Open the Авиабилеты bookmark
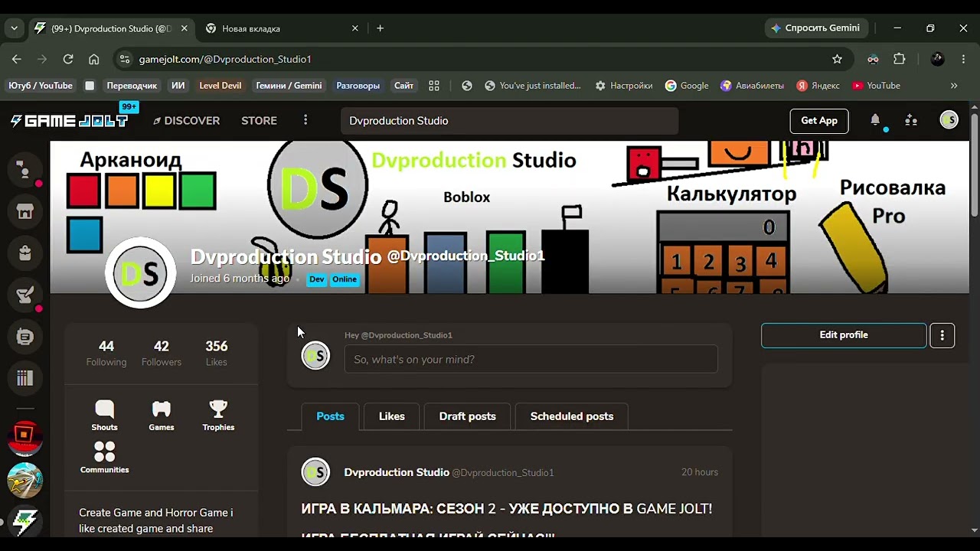The height and width of the screenshot is (551, 980). tap(752, 86)
